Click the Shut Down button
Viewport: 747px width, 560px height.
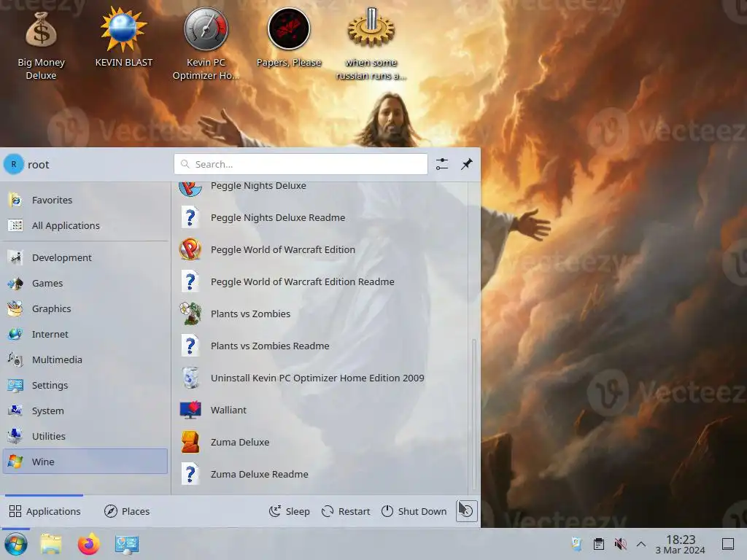[414, 511]
